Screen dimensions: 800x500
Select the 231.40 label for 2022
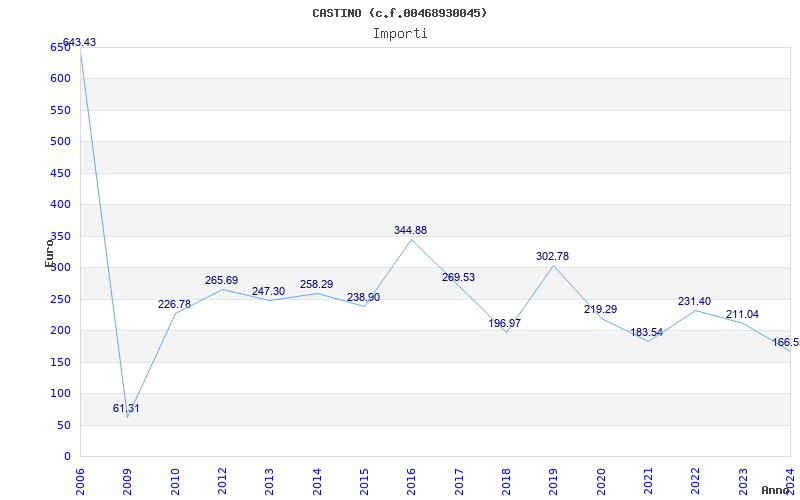694,301
